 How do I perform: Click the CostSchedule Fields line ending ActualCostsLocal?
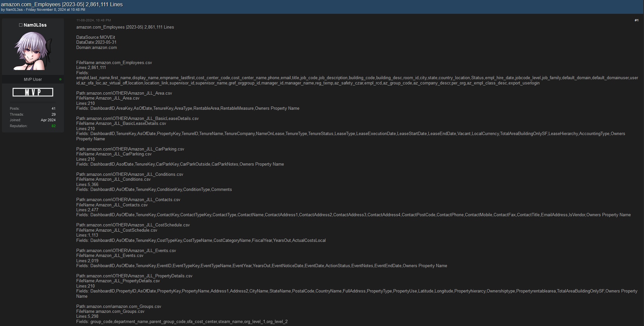point(201,241)
